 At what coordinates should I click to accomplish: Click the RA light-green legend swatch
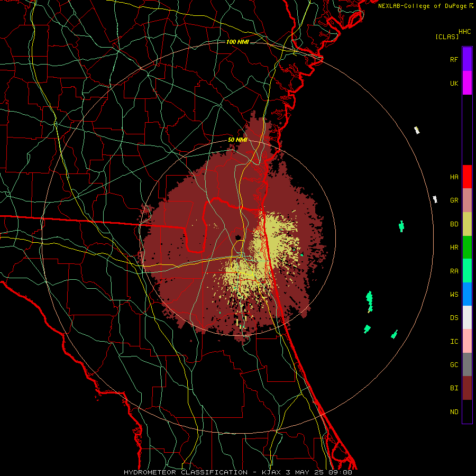click(467, 271)
